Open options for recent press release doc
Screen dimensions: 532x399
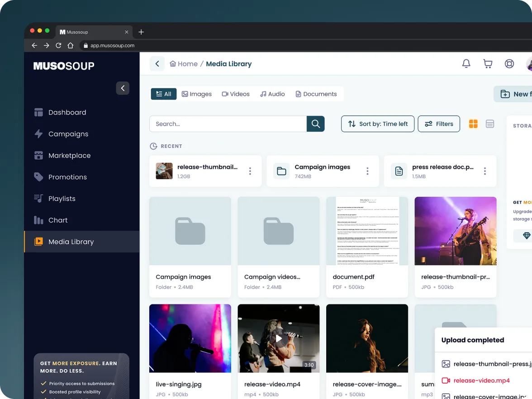coord(485,171)
